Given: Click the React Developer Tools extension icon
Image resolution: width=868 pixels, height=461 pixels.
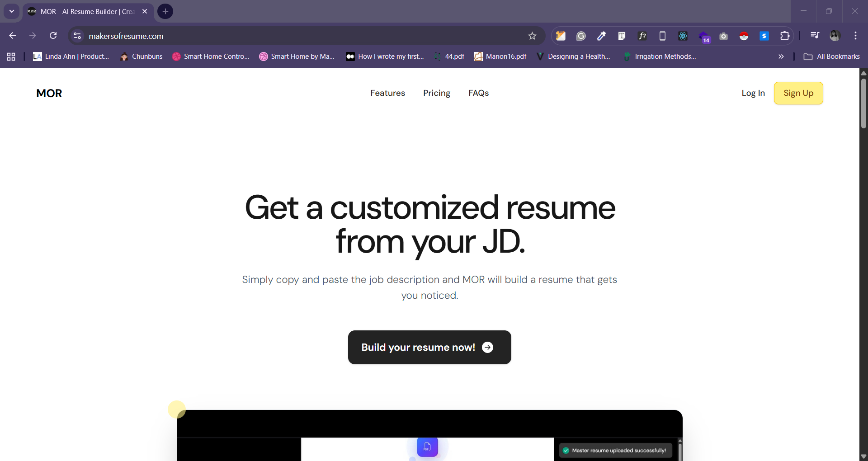Looking at the screenshot, I should tap(683, 36).
